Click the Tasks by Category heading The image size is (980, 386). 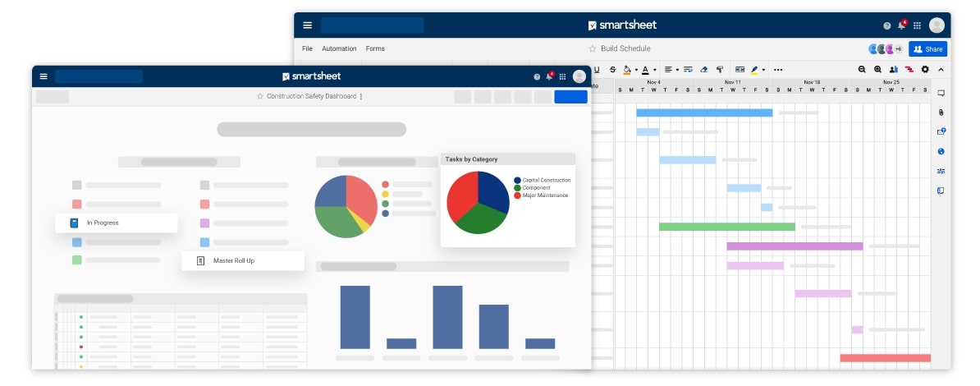click(471, 159)
